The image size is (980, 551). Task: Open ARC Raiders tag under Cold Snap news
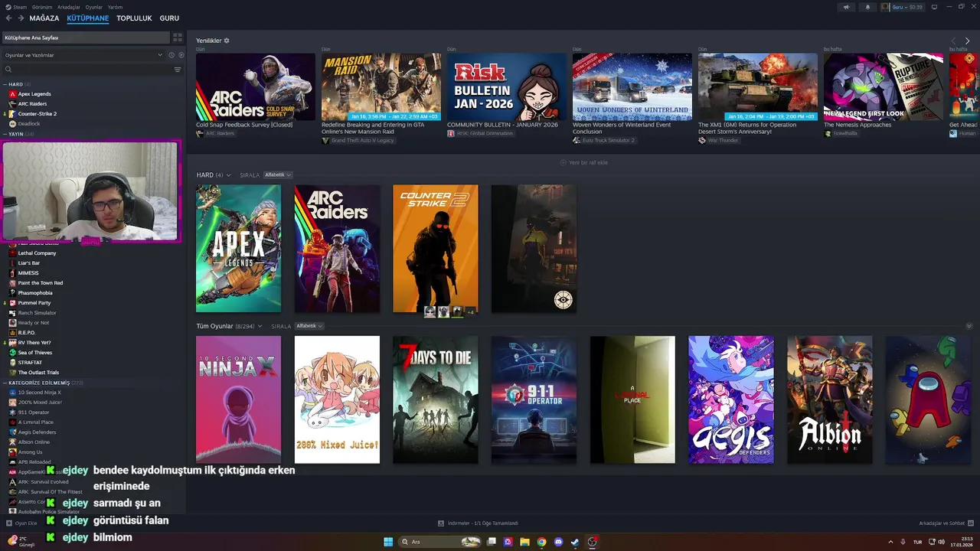click(x=216, y=133)
